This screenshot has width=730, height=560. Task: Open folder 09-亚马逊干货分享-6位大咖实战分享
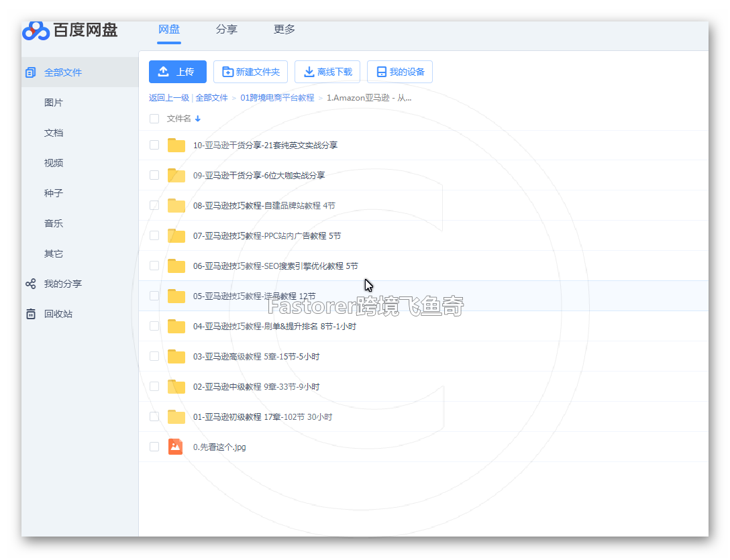tap(259, 176)
